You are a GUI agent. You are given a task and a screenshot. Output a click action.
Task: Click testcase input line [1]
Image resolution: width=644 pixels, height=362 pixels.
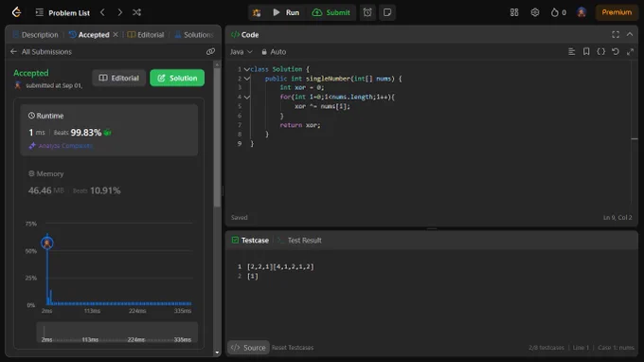pos(253,277)
